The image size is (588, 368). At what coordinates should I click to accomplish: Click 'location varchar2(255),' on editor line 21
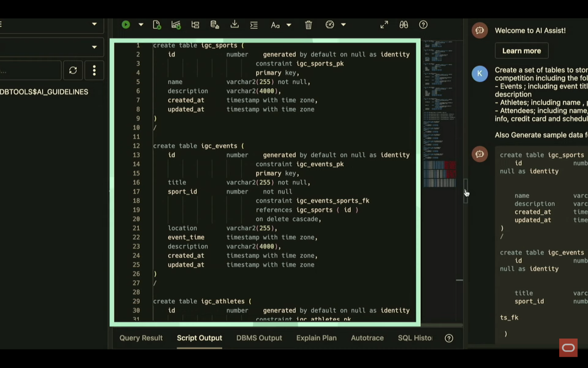pos(222,228)
